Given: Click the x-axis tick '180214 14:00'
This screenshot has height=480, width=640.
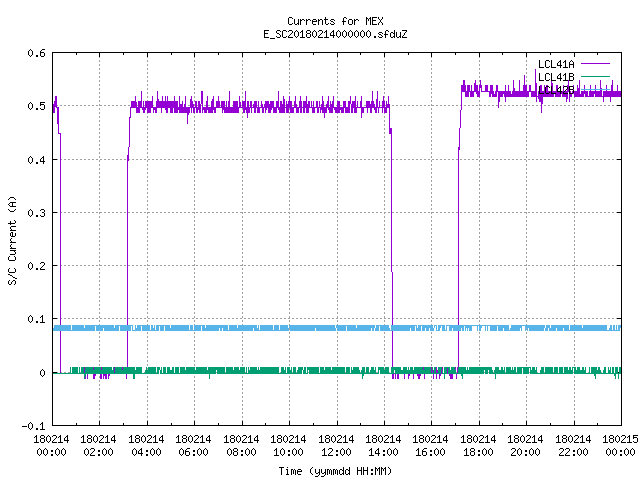Looking at the screenshot, I should (383, 446).
